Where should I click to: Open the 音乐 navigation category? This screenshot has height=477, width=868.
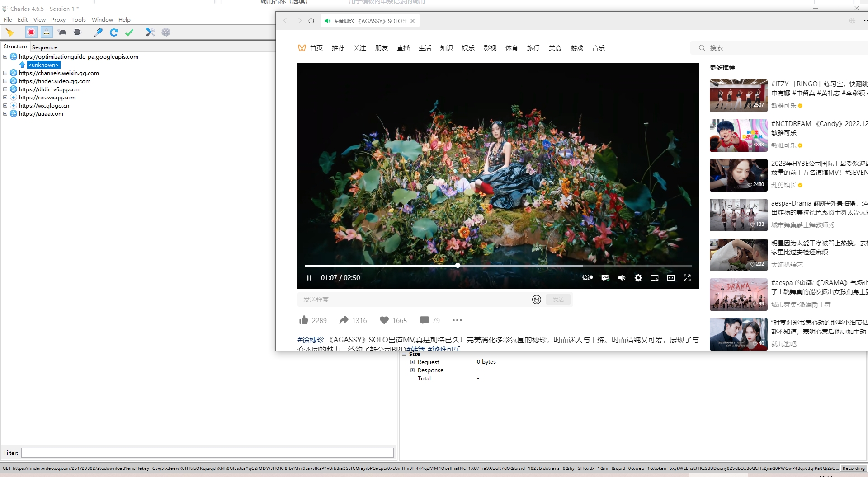[x=599, y=48]
